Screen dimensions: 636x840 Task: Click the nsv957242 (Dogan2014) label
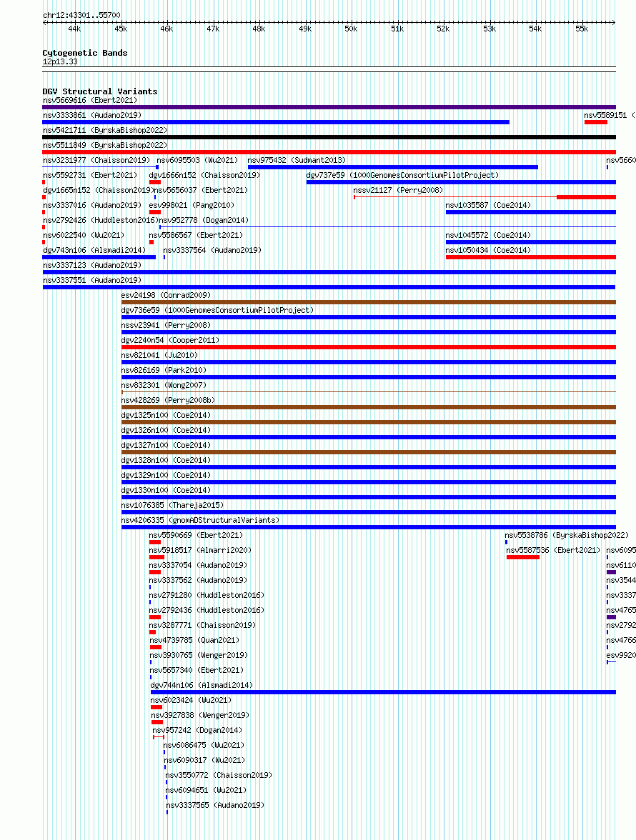(197, 730)
